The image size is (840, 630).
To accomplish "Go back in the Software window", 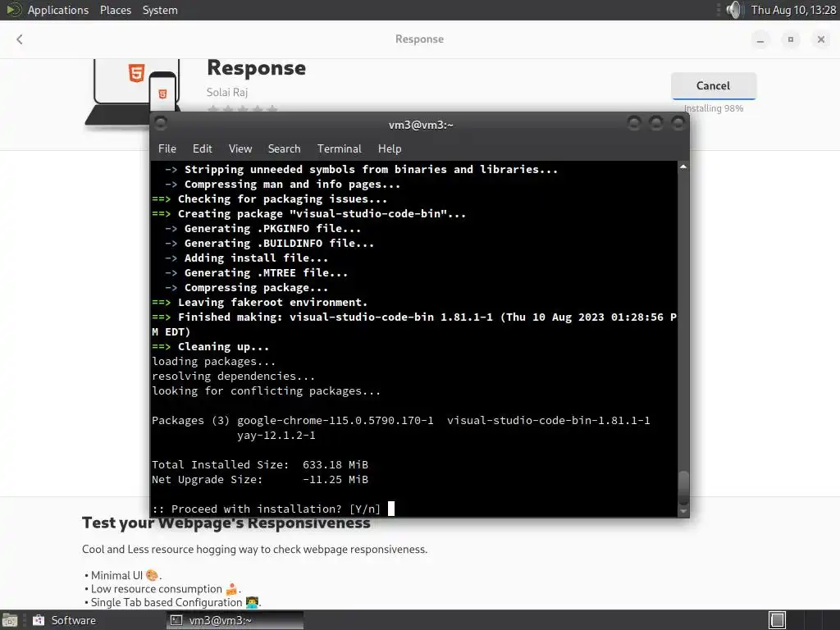I will (20, 39).
